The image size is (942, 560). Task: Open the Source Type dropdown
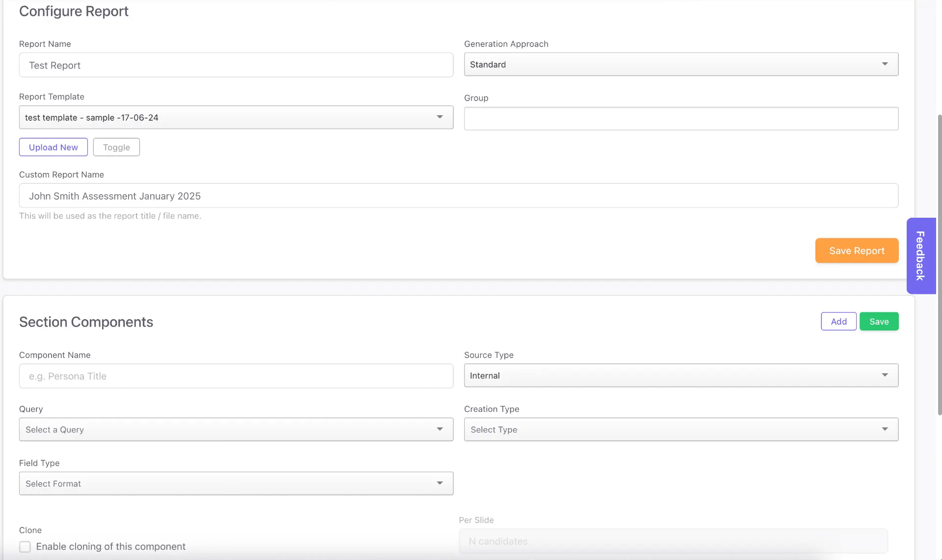[x=681, y=375]
